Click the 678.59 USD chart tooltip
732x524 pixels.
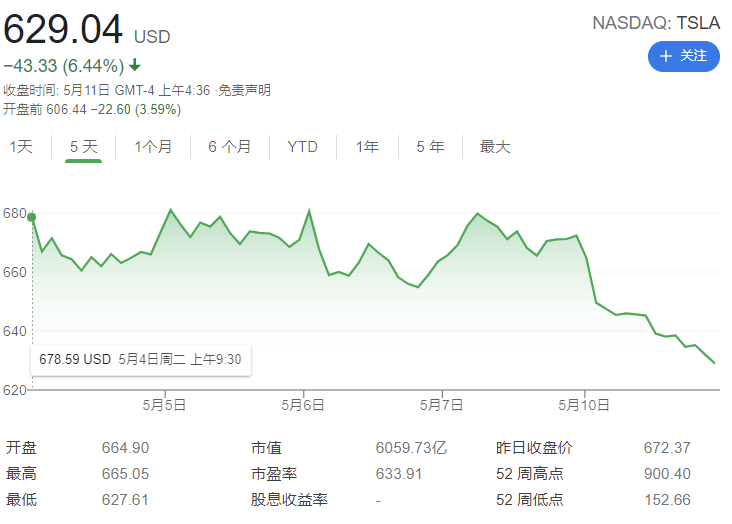[x=140, y=358]
